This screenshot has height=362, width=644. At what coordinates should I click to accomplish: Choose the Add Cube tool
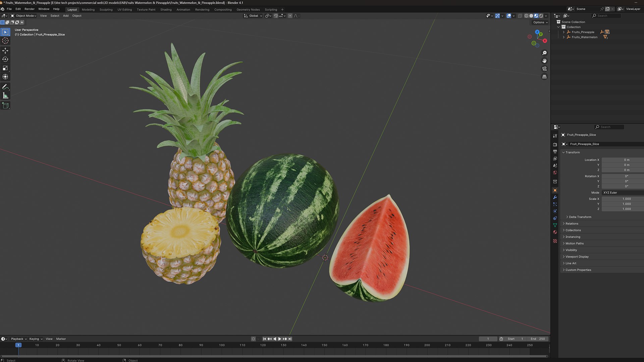pos(5,106)
